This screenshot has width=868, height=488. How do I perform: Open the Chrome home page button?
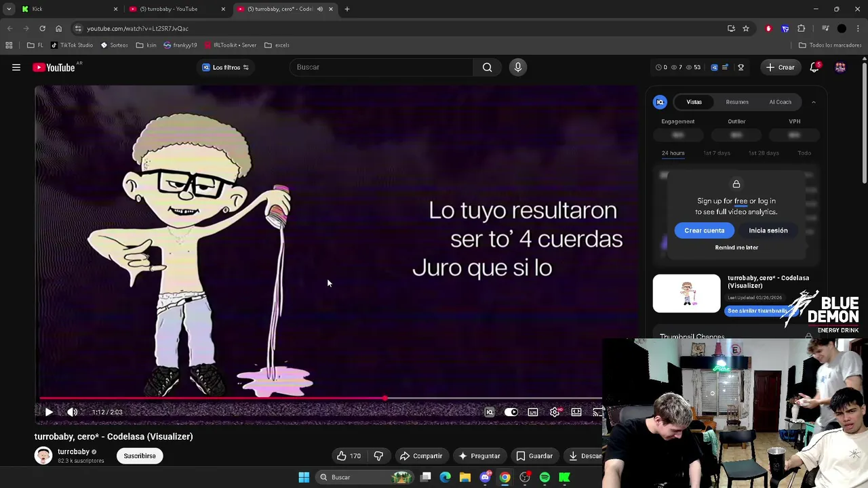pos(58,28)
